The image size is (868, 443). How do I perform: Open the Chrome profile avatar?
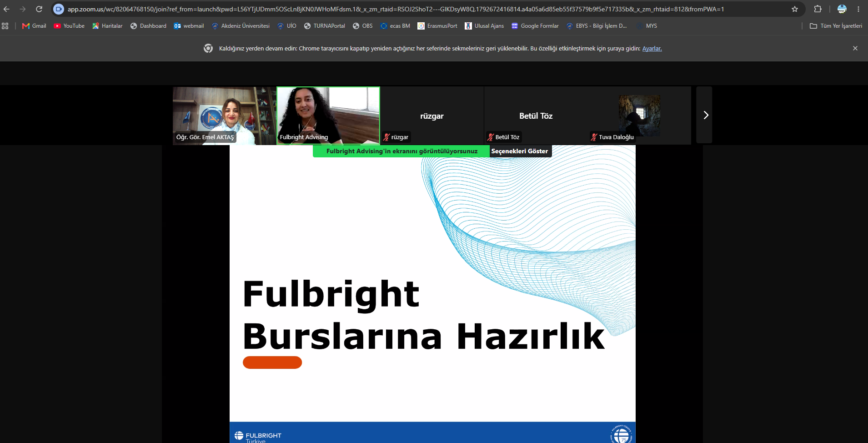pyautogui.click(x=842, y=9)
